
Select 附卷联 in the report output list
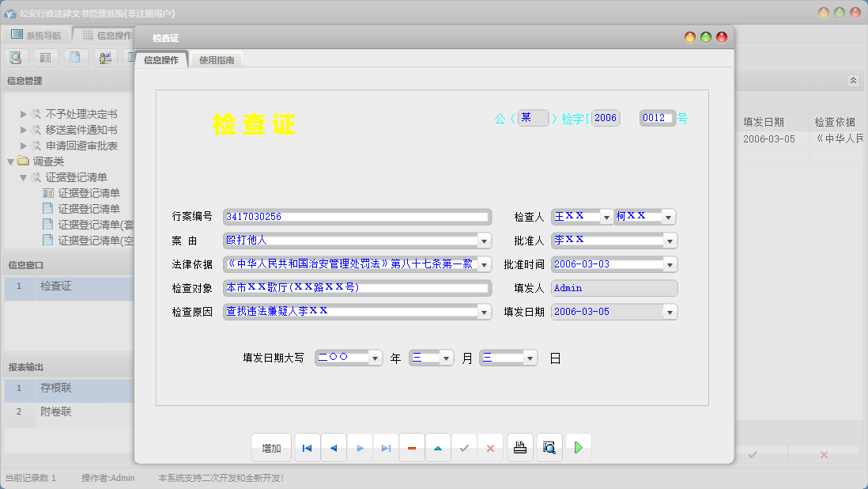pos(55,411)
